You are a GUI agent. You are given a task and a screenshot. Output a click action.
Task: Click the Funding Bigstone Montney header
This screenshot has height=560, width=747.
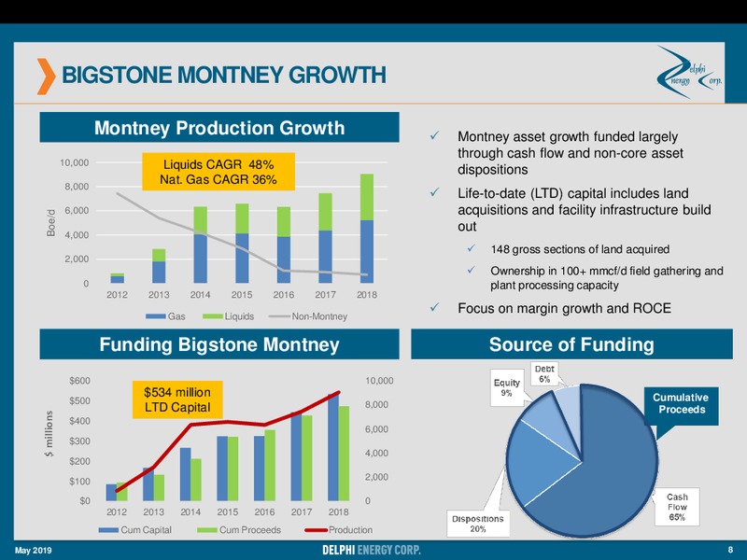pyautogui.click(x=219, y=343)
